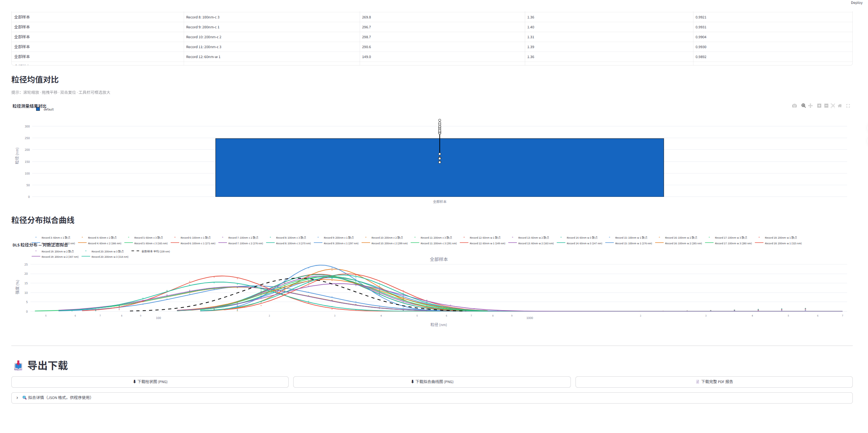The height and width of the screenshot is (433, 868).
Task: Click the value 149.0 in table
Action: click(x=442, y=57)
